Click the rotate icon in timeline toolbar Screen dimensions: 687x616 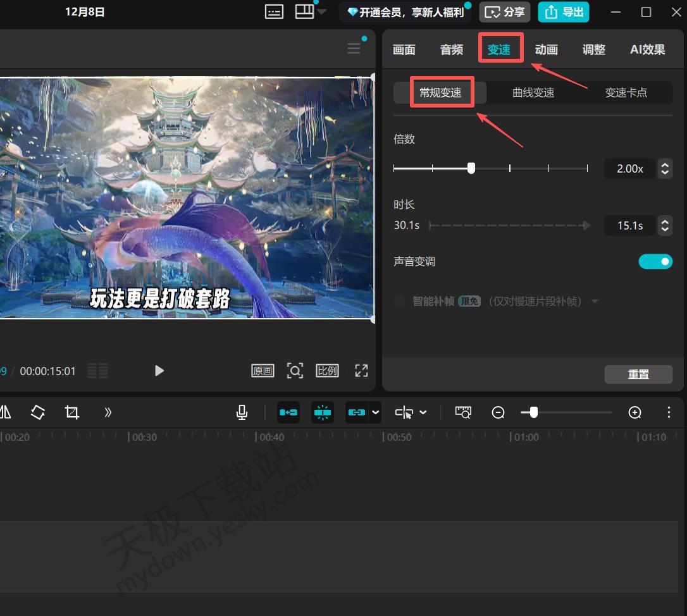(x=38, y=412)
